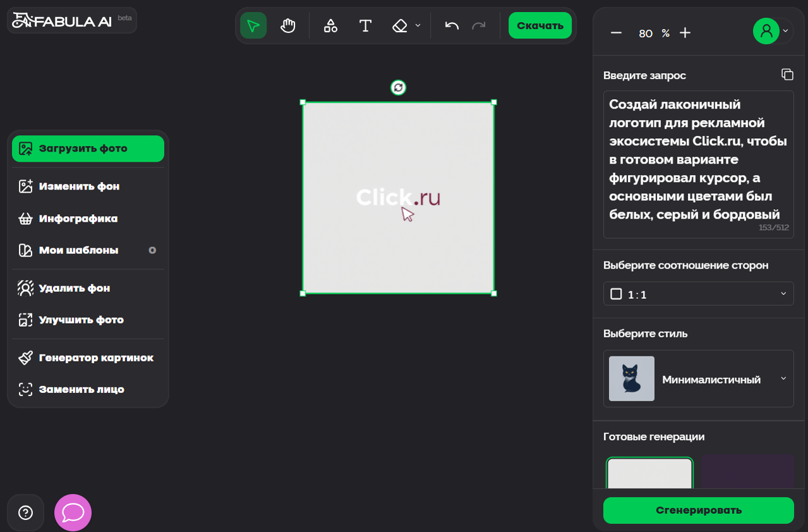
Task: Expand the profile menu chevron
Action: [x=785, y=31]
